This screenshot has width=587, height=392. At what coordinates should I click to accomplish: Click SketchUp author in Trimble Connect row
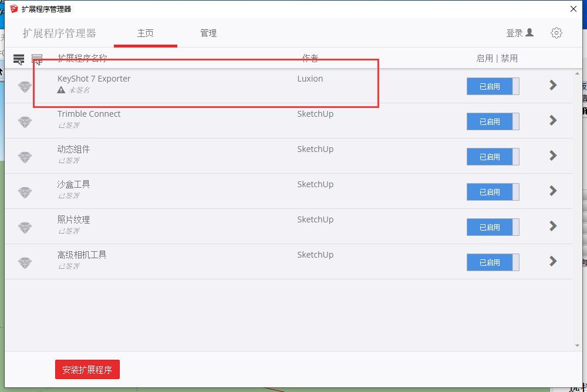pos(315,114)
